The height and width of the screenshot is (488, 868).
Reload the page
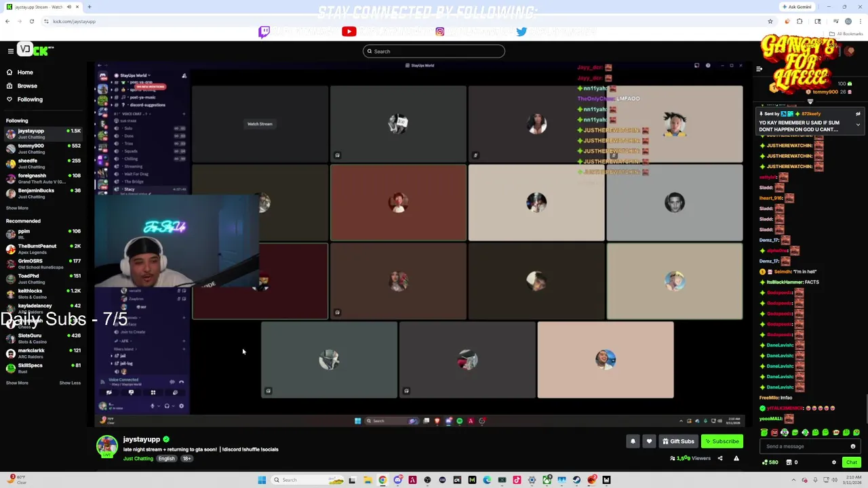coord(31,21)
